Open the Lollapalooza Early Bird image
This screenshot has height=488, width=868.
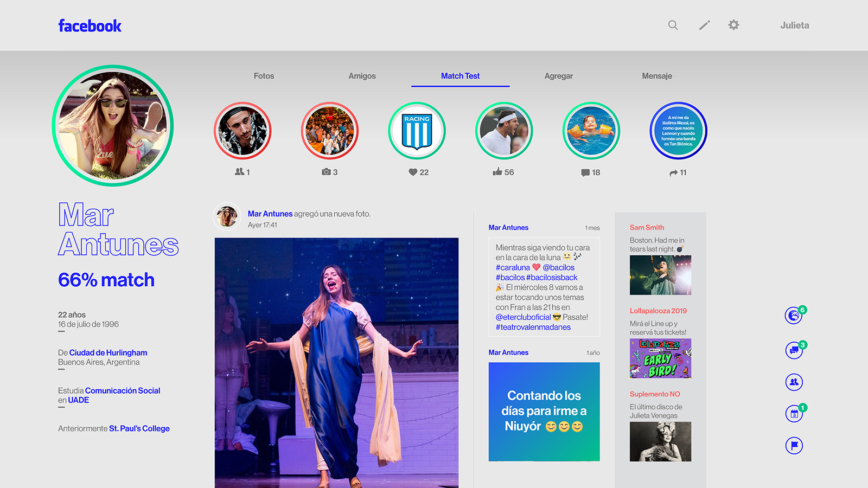pos(660,358)
